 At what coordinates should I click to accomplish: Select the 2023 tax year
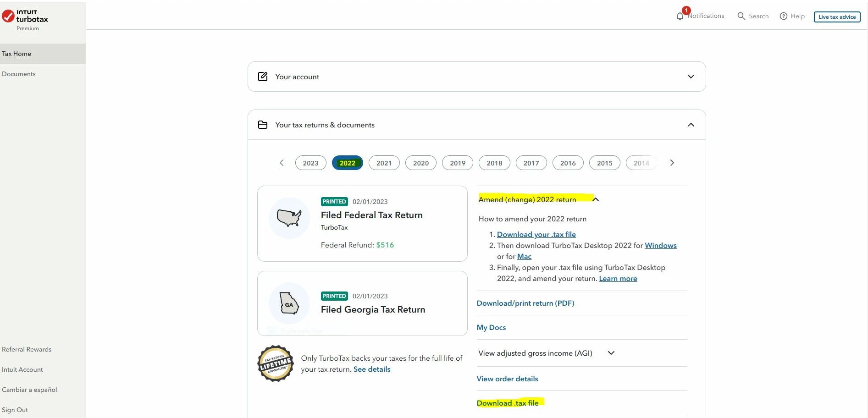pyautogui.click(x=310, y=163)
